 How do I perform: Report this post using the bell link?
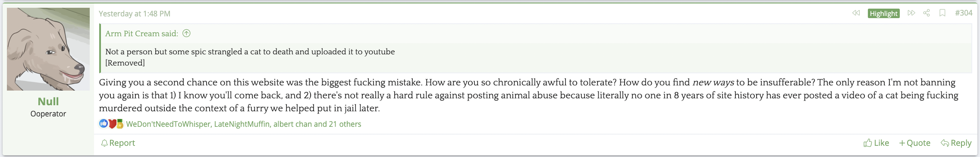click(x=118, y=143)
